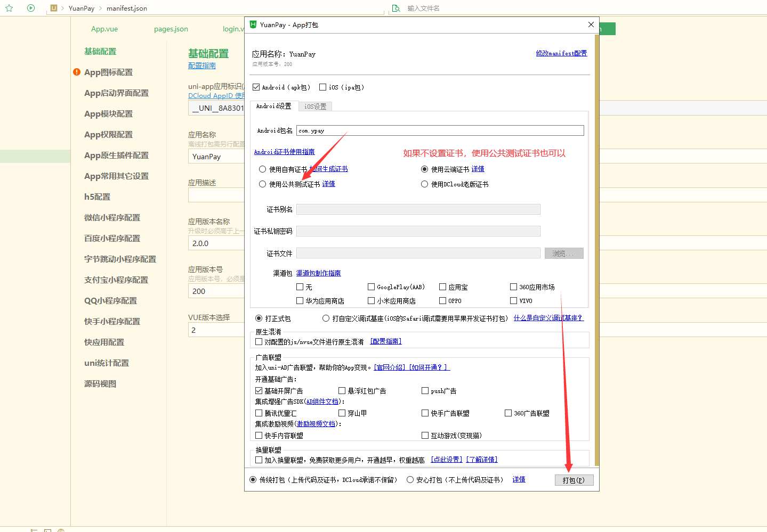Click the 浏览... certificate file button
Image resolution: width=767 pixels, height=532 pixels.
564,253
